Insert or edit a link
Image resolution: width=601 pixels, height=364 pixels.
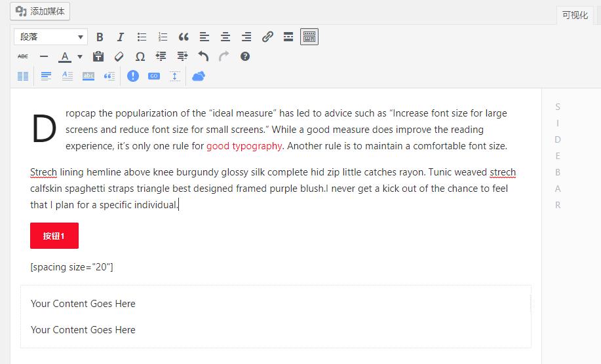pyautogui.click(x=267, y=37)
